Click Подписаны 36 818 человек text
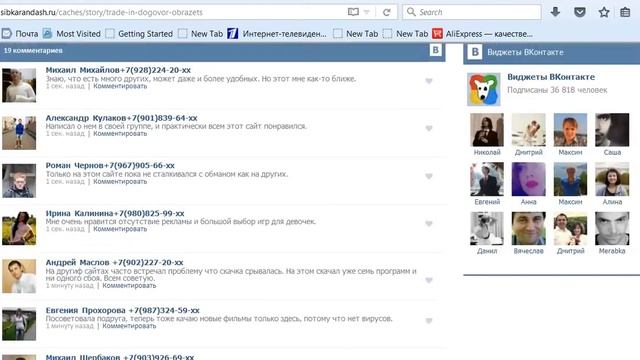This screenshot has height=360, width=640. [557, 90]
